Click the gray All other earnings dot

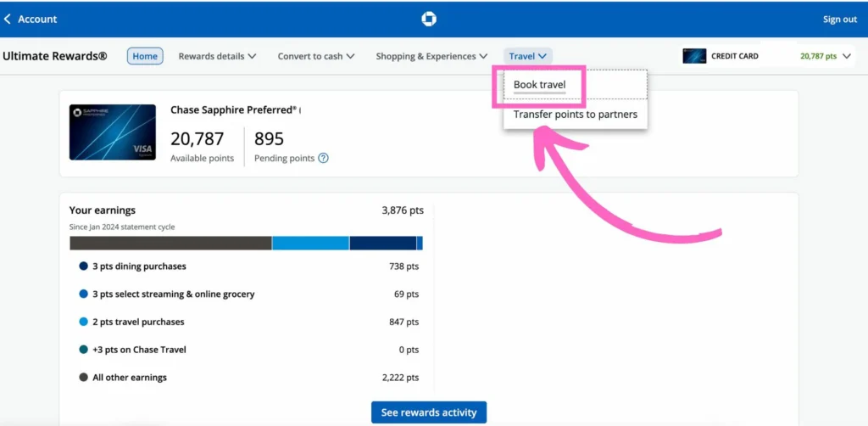[x=84, y=378]
